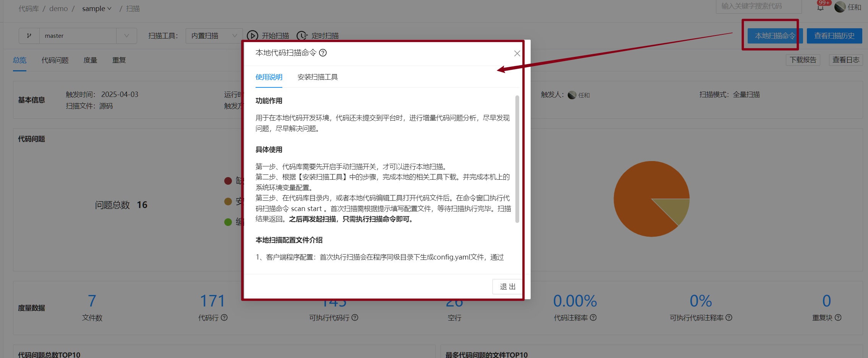Click the 开始扫描 play icon
Screen dimensions: 868x358
(252, 36)
